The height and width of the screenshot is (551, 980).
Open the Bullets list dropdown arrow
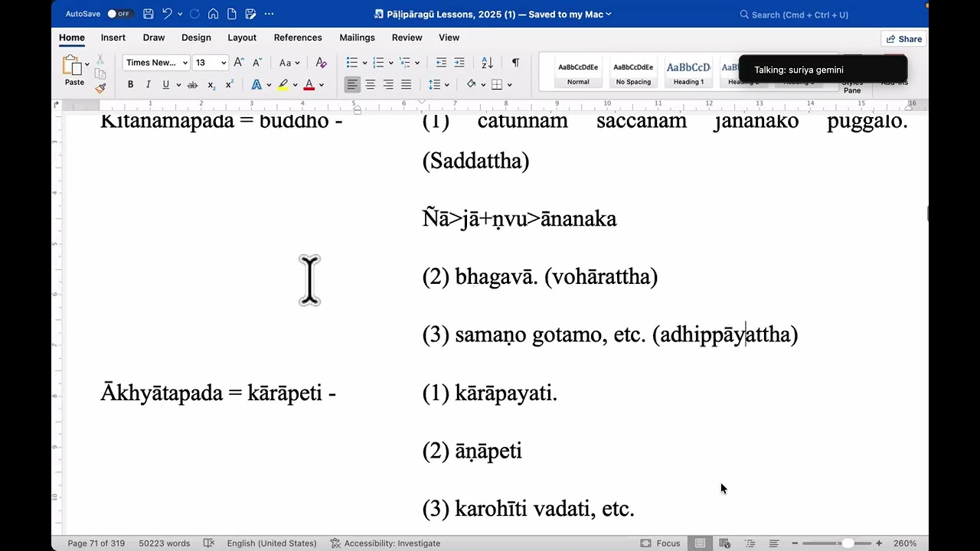tap(364, 63)
